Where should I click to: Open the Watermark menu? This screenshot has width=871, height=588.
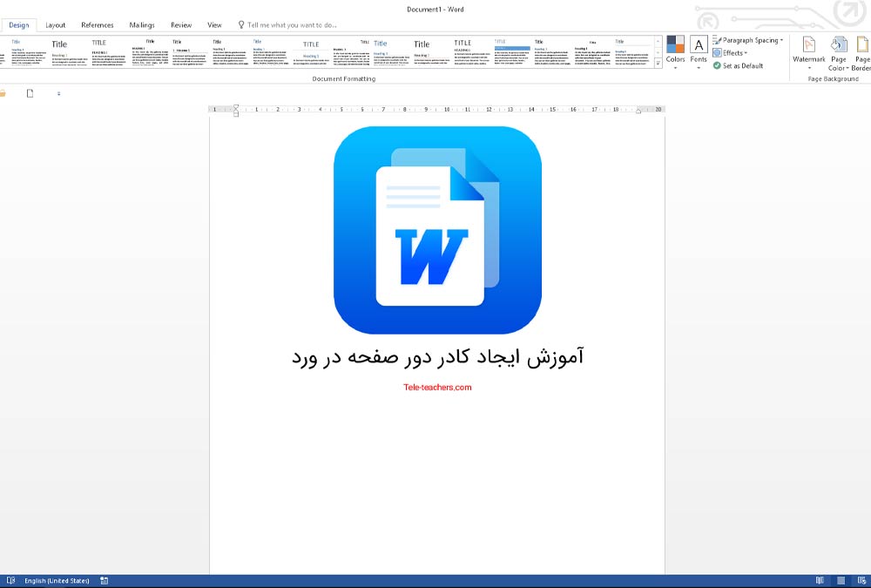tap(809, 52)
